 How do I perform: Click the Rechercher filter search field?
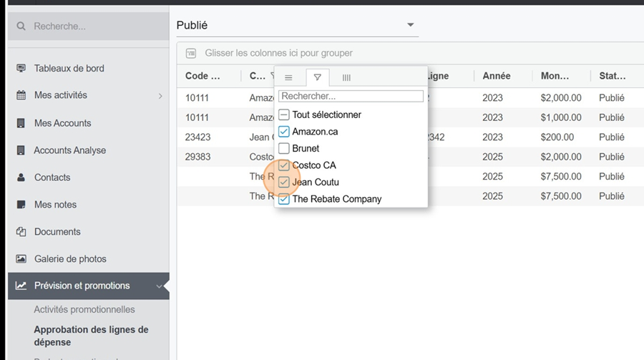pos(351,96)
